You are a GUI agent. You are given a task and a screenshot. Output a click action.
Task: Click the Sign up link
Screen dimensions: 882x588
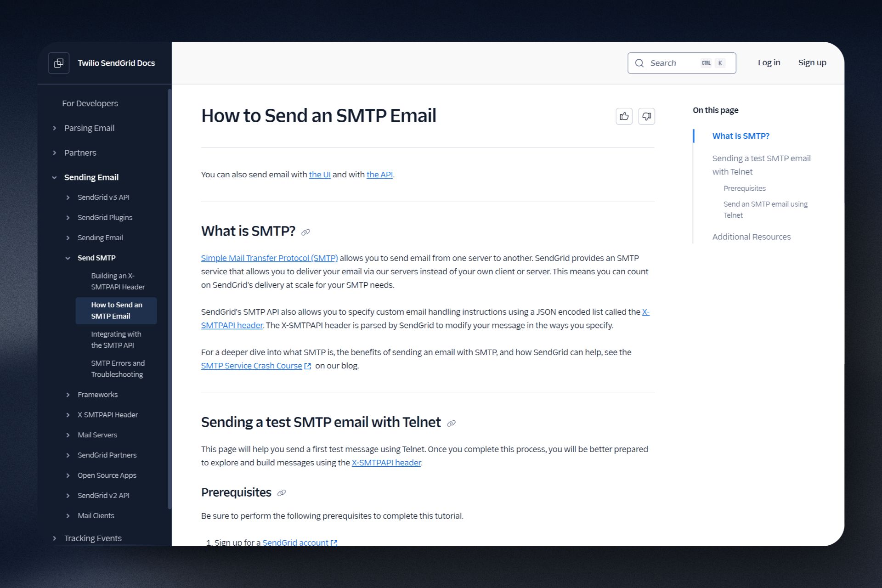[x=812, y=62]
